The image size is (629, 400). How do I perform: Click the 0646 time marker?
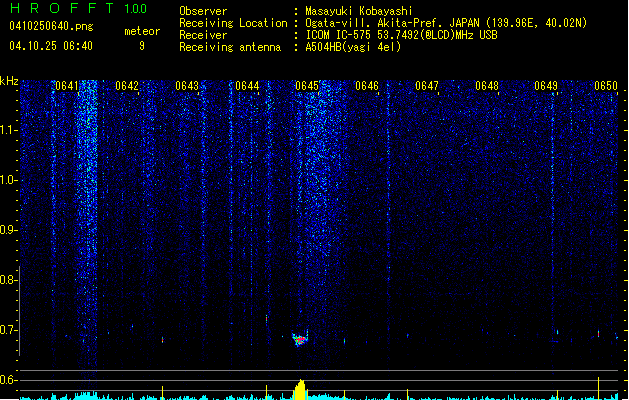tap(367, 86)
